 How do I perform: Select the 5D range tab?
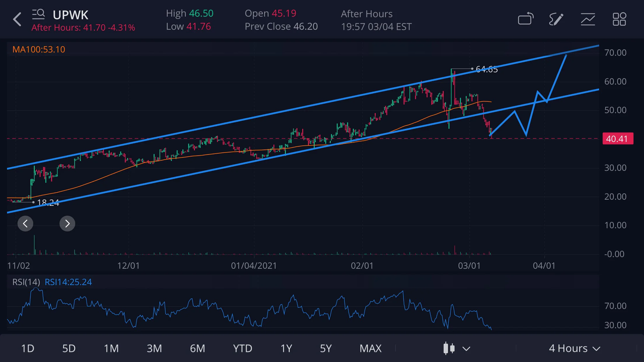pos(69,348)
